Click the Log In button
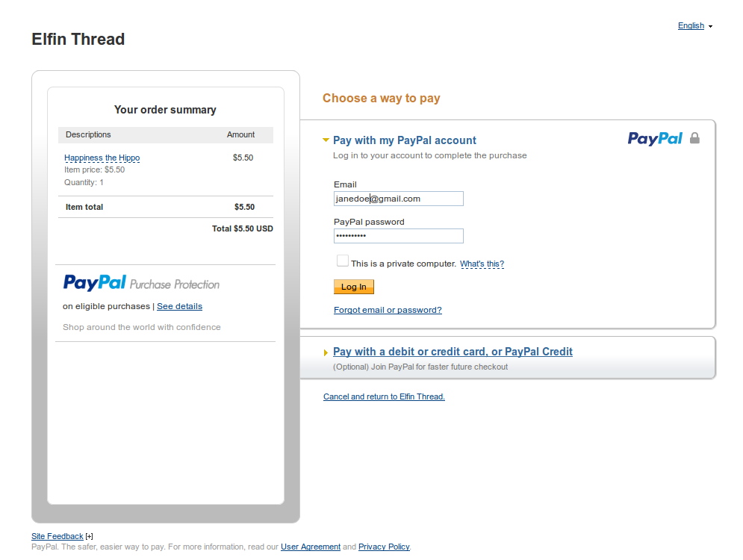Image resolution: width=743 pixels, height=560 pixels. tap(353, 287)
